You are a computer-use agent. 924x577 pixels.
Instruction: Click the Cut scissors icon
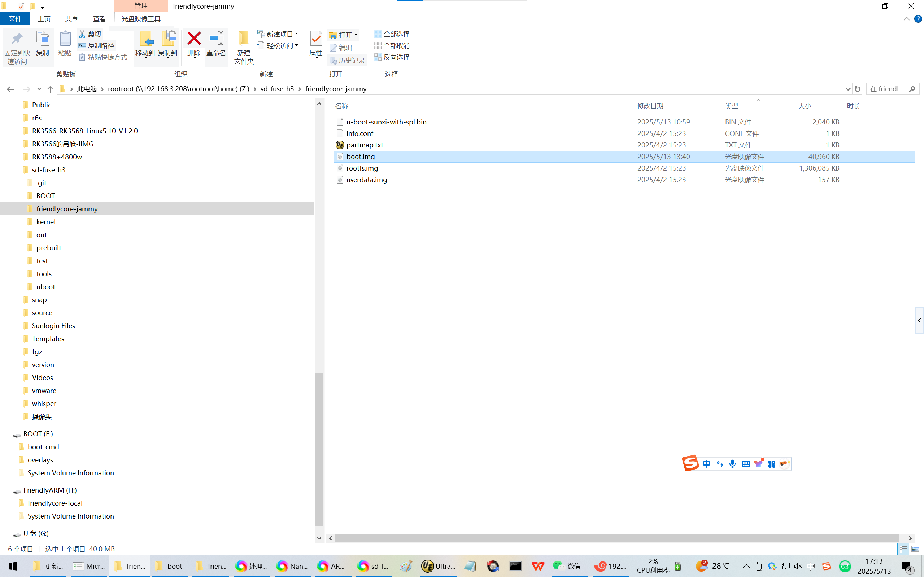pos(82,34)
